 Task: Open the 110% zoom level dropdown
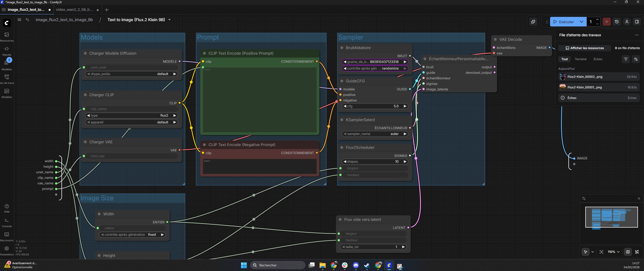613,252
